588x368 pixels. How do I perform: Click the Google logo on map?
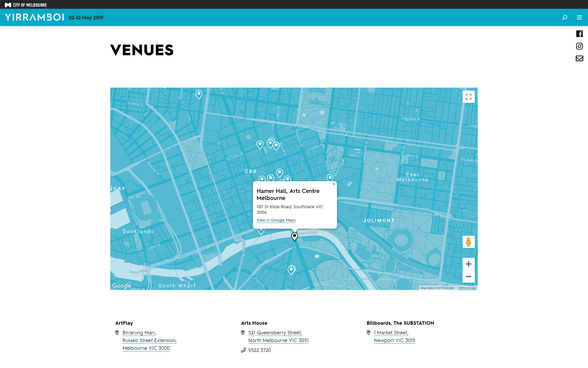coord(121,285)
